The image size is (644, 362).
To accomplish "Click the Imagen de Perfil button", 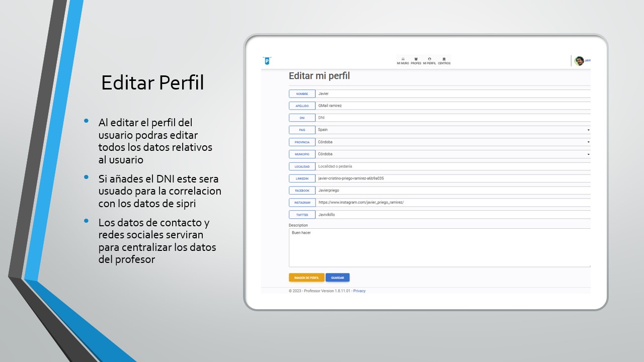I will (306, 278).
